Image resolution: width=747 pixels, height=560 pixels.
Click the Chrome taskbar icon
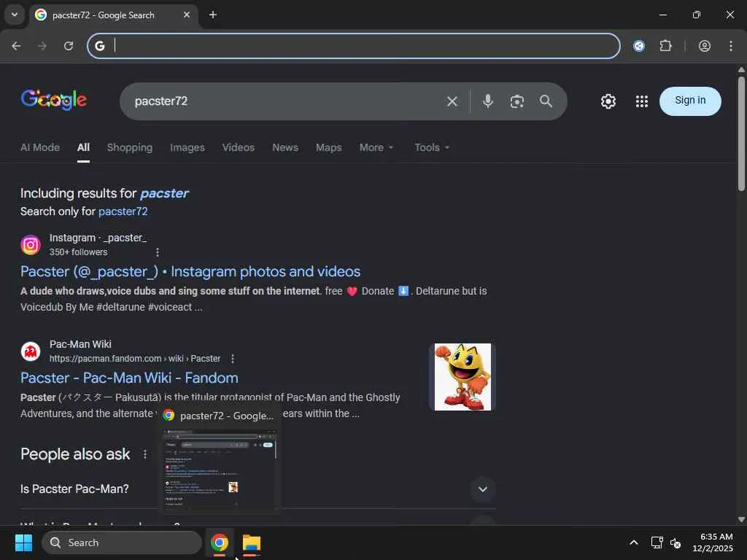click(x=219, y=542)
